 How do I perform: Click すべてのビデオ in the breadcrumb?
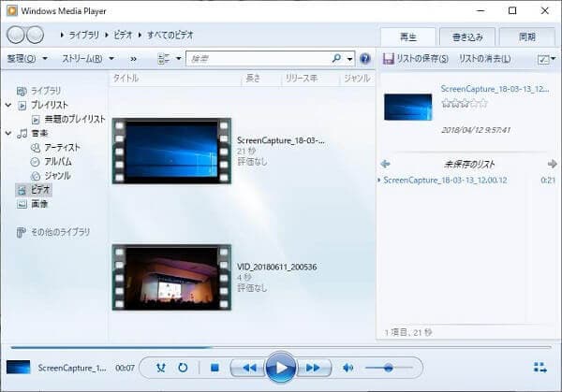click(170, 35)
